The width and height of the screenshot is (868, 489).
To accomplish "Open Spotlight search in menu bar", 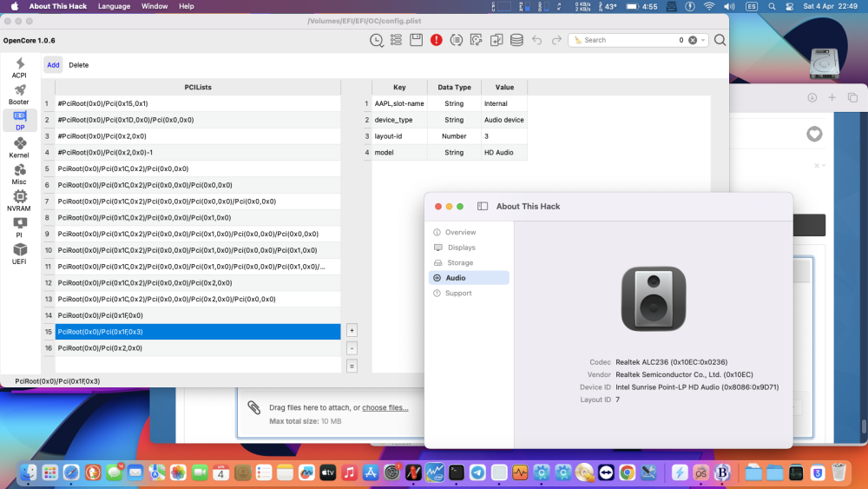I will (772, 7).
